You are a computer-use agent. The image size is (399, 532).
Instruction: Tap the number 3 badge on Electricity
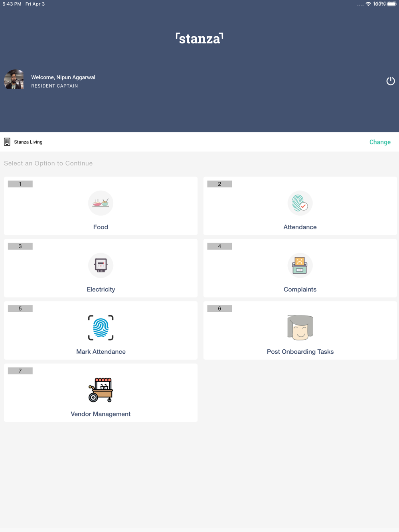tap(20, 246)
